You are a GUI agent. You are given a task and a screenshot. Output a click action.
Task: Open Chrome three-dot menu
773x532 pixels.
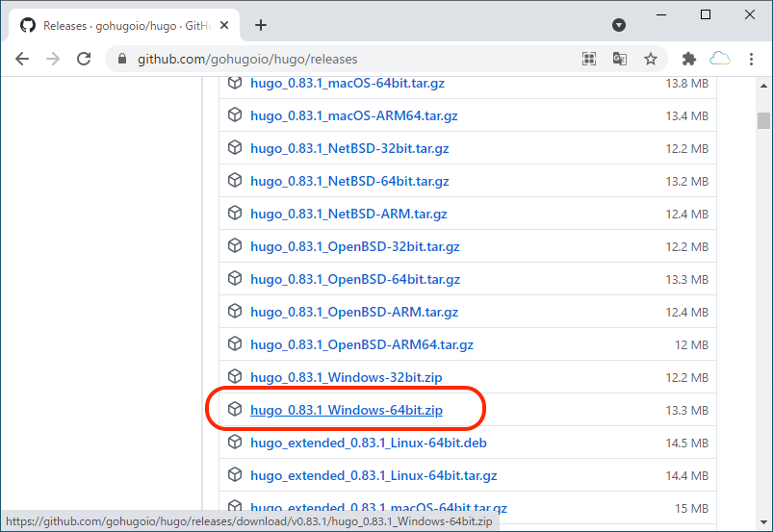pyautogui.click(x=751, y=59)
